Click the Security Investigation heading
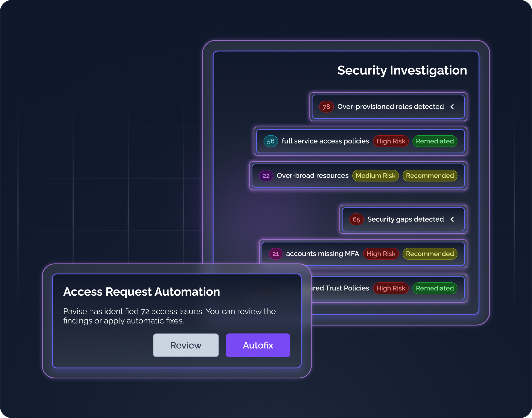532x418 pixels. 402,70
